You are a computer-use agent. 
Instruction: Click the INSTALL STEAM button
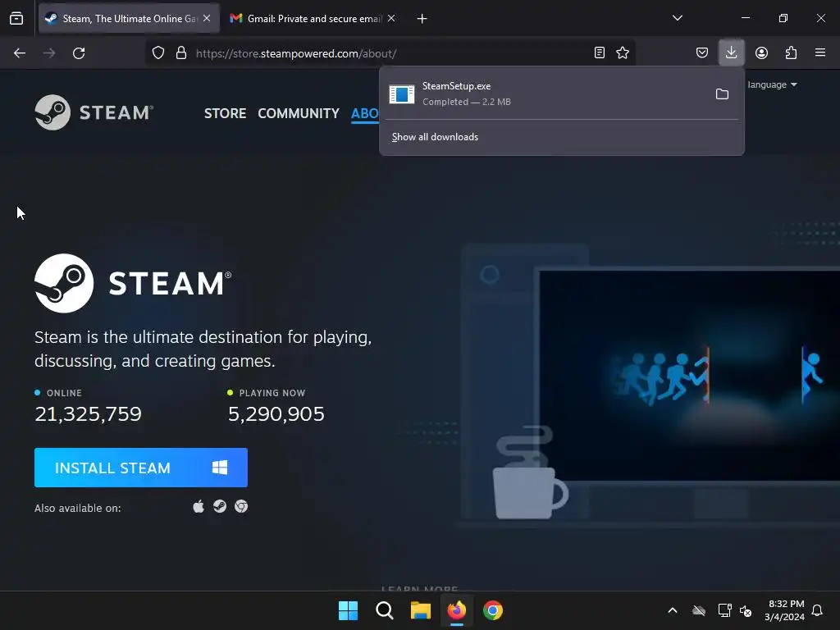pos(141,468)
